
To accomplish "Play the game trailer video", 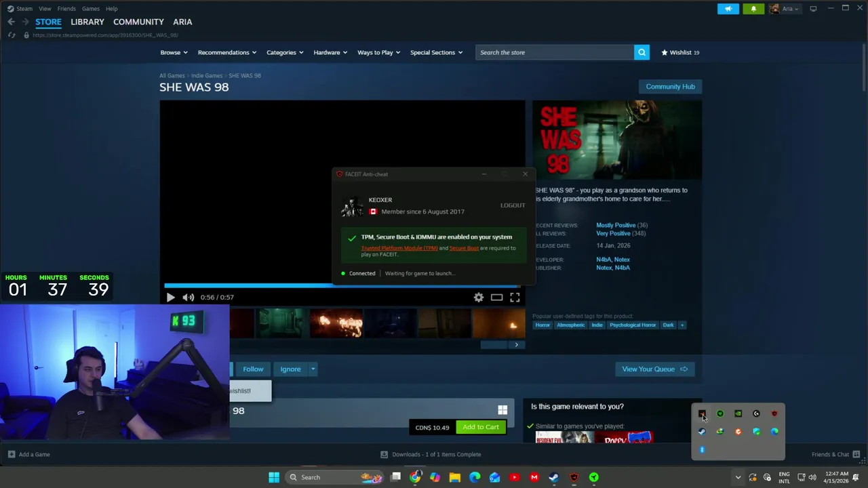I will (x=170, y=297).
